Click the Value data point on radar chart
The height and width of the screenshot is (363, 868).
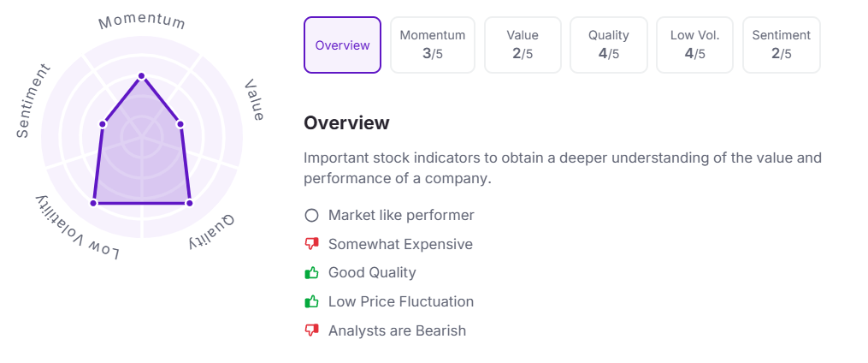coord(180,124)
